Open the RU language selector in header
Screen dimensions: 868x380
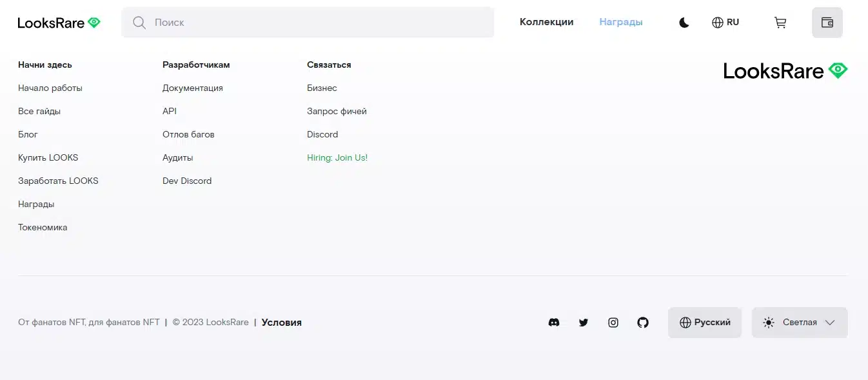[x=725, y=23]
